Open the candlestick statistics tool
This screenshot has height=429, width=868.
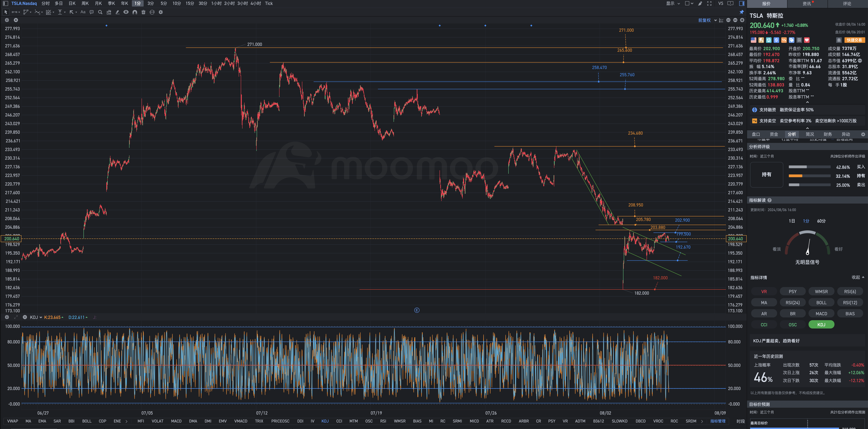(x=109, y=12)
